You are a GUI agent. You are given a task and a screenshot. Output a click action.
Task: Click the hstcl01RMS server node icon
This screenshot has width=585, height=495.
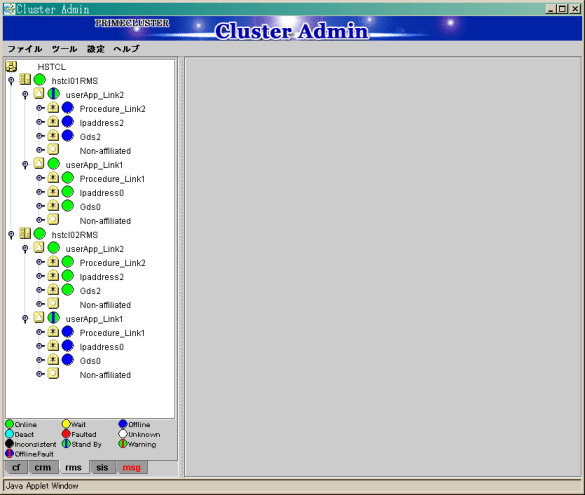(25, 79)
